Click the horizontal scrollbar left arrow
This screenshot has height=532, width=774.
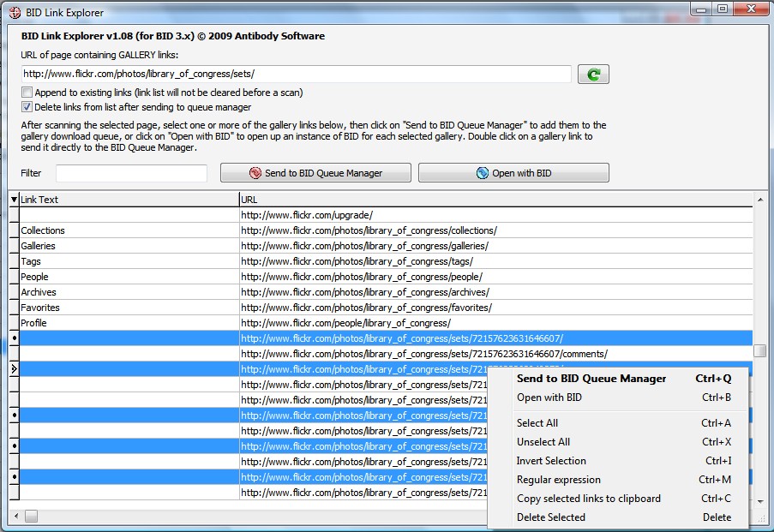pyautogui.click(x=16, y=517)
